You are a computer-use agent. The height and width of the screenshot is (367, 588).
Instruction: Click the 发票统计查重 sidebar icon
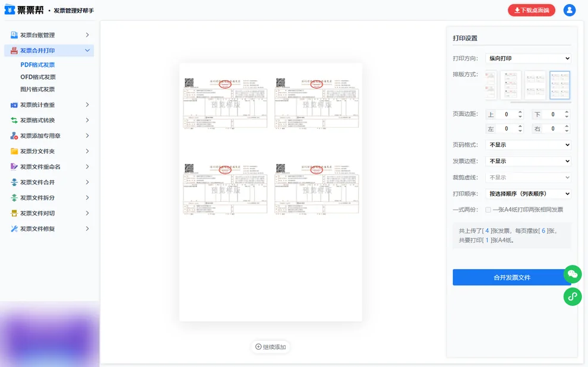(x=14, y=105)
